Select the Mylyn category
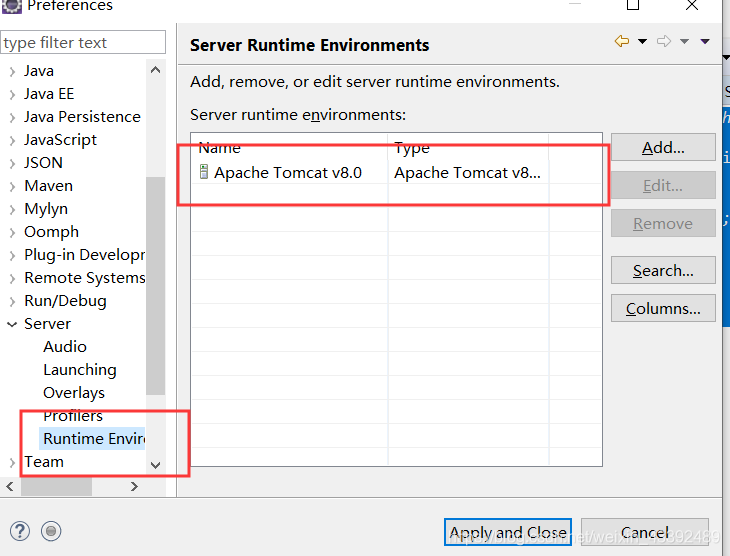This screenshot has height=556, width=730. point(46,209)
